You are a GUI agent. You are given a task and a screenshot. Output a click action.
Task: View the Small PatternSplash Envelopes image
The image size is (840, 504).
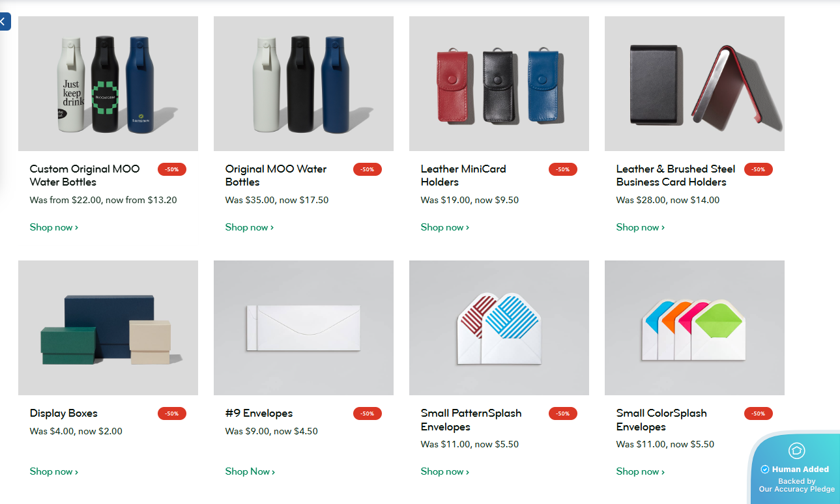click(499, 328)
